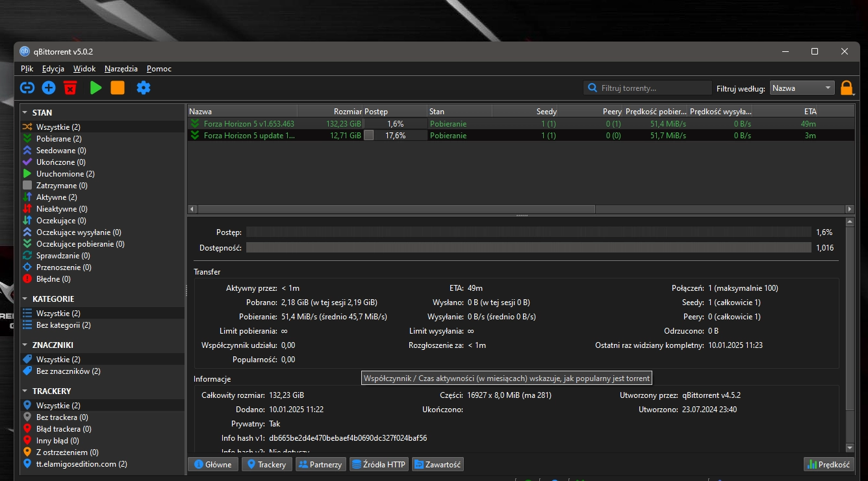
Task: Select the Pobierane (2) status filter
Action: coord(103,139)
